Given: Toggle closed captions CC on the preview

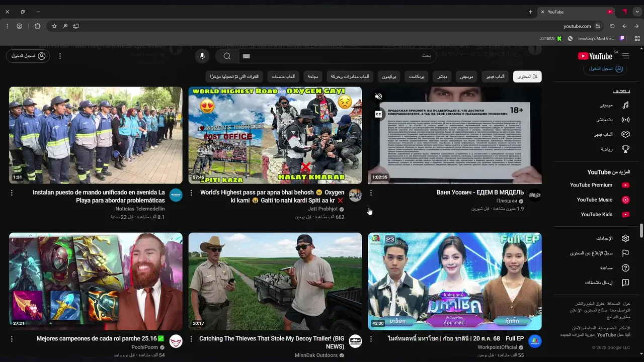Looking at the screenshot, I should [379, 114].
